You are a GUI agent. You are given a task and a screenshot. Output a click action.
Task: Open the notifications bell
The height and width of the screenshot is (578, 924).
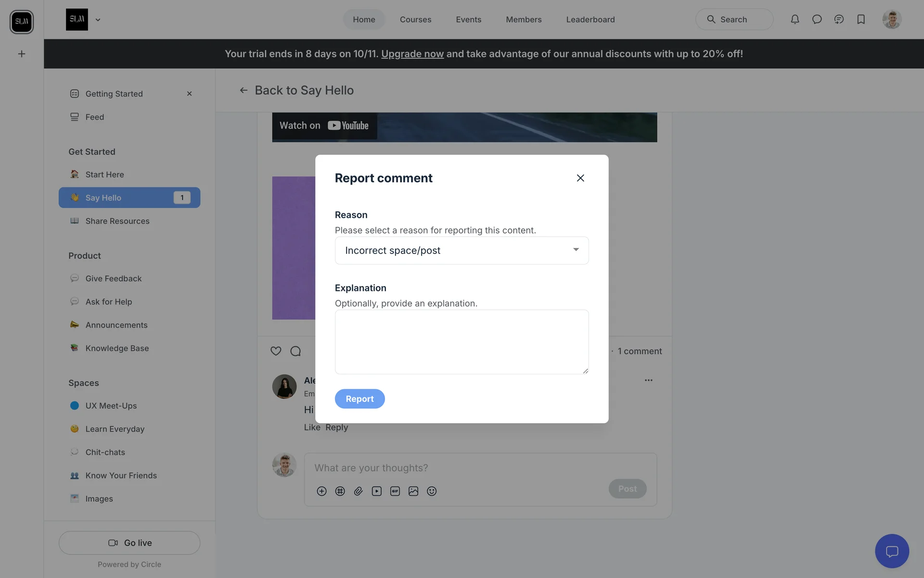click(x=795, y=19)
